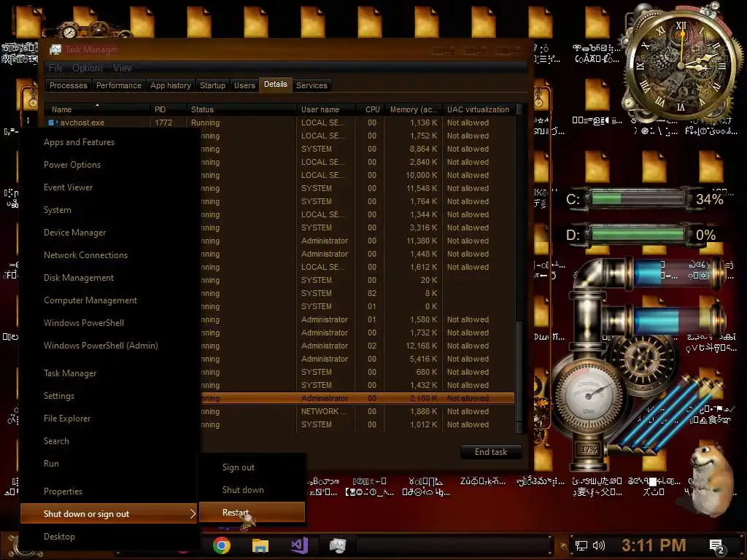
Task: Sort by UAC virtualization column header
Action: point(479,109)
